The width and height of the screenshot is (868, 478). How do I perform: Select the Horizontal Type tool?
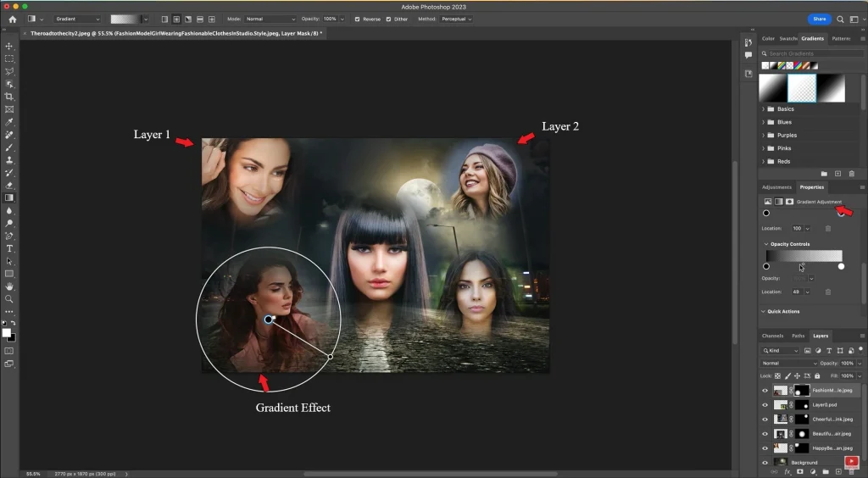click(x=8, y=249)
